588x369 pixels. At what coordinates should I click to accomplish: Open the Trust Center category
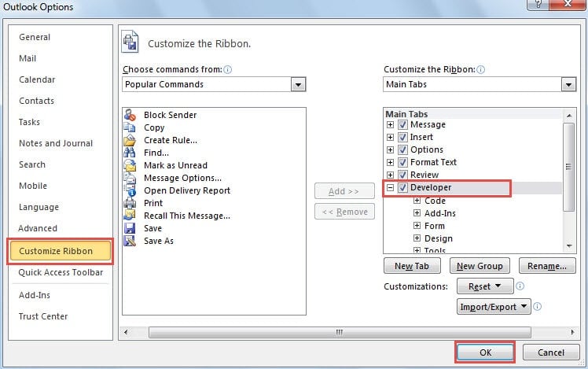[x=43, y=316]
